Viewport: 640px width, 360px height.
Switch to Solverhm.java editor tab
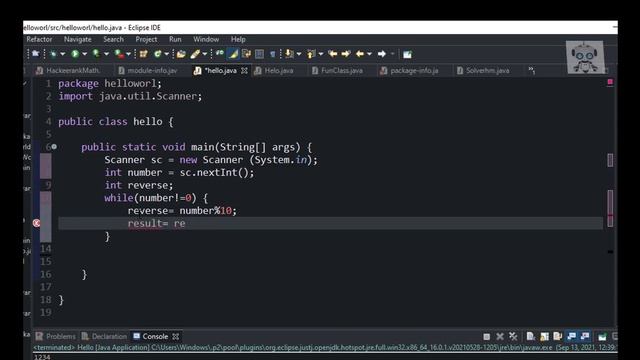483,71
